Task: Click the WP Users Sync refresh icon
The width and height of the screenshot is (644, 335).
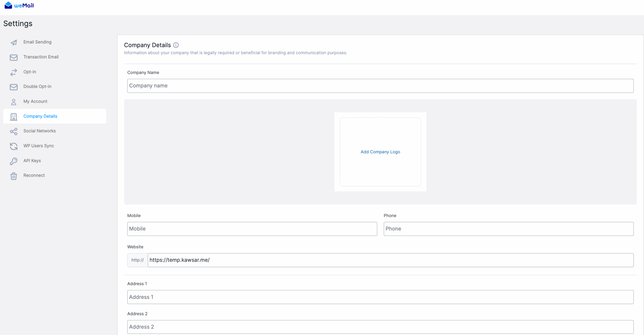Action: 14,146
